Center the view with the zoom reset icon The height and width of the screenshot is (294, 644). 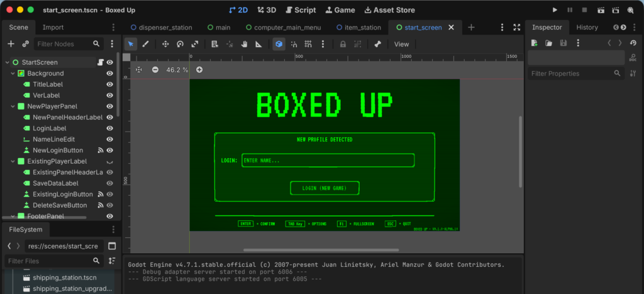click(139, 70)
